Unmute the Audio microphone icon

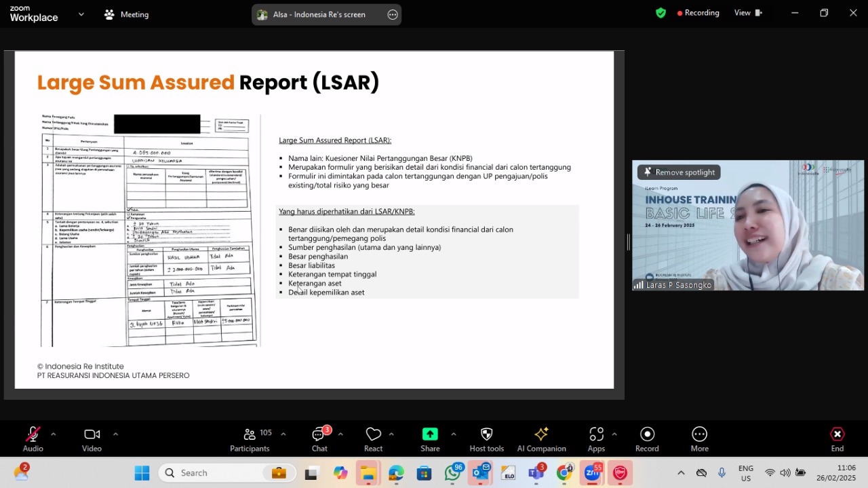click(33, 438)
